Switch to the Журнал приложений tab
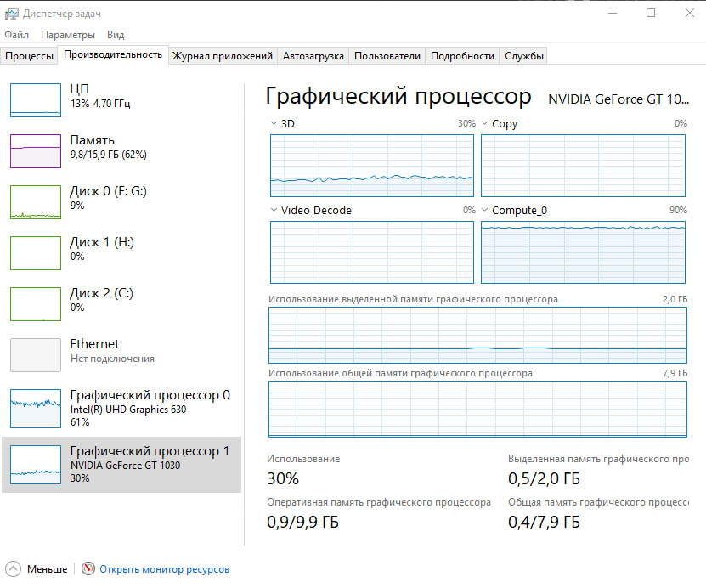706x588 pixels. [223, 56]
